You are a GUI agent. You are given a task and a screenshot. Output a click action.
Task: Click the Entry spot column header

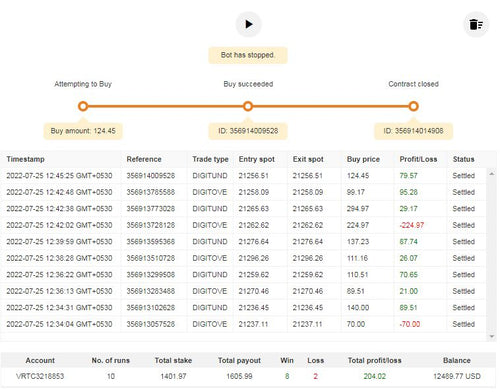click(257, 159)
